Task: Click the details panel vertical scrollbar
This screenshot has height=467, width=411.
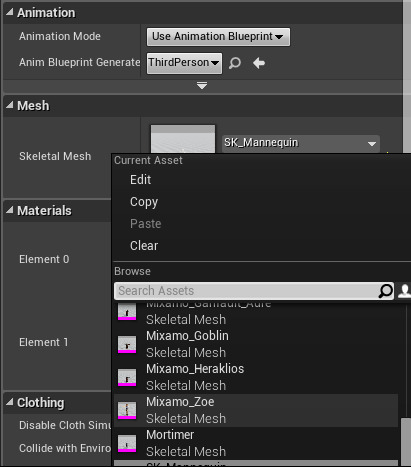Action: 407,77
